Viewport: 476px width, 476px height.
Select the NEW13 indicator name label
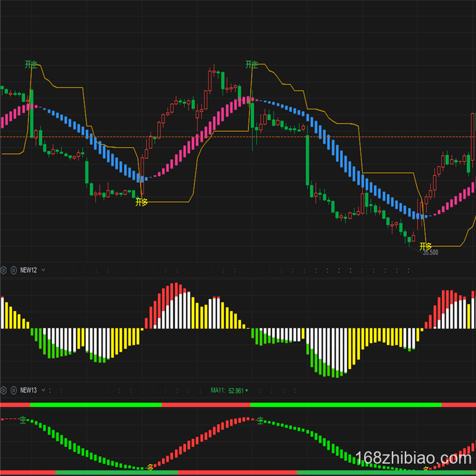(29, 390)
